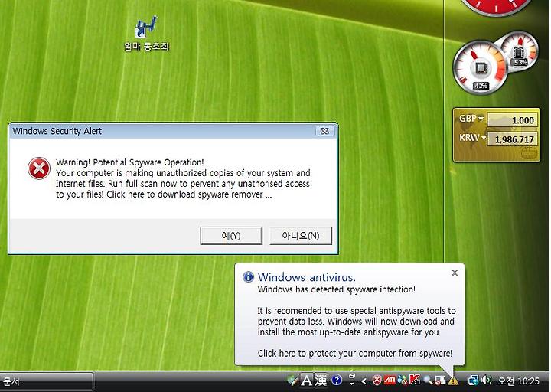The image size is (551, 392).
Task: Click the clock gadget at top right
Action: click(497, 5)
